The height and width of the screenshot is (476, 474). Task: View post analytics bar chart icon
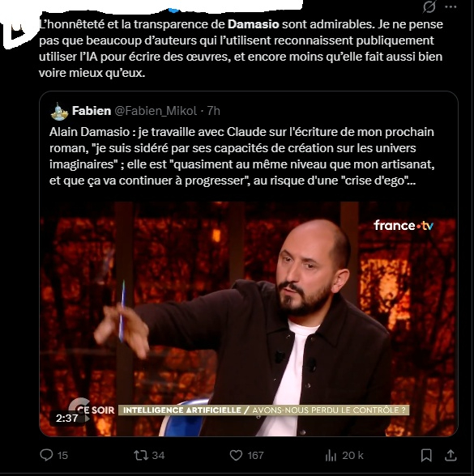[331, 455]
